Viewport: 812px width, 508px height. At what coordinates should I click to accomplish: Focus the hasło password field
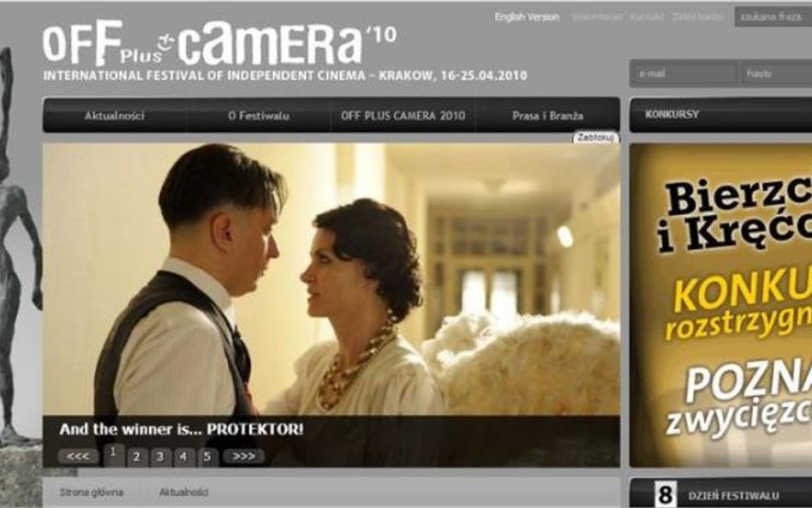(x=777, y=74)
